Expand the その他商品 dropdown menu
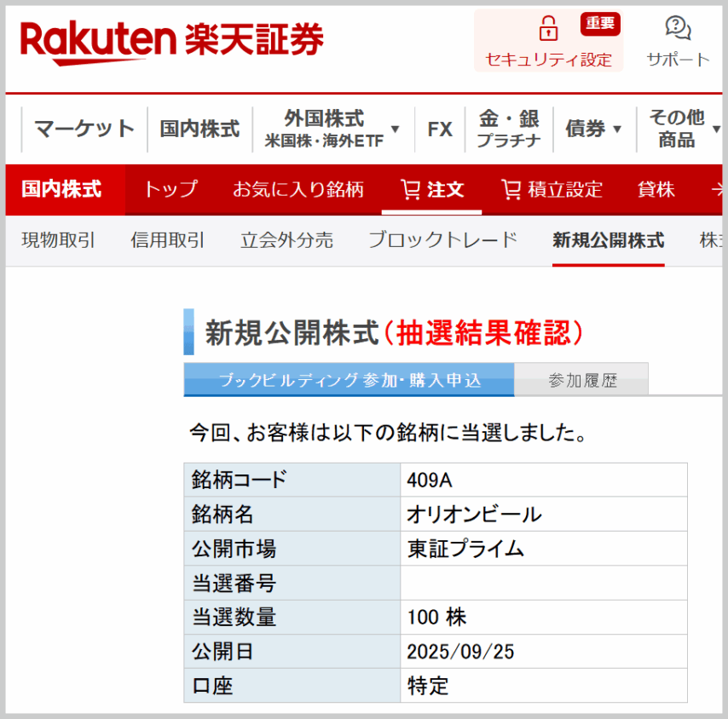The height and width of the screenshot is (719, 728). tap(715, 129)
